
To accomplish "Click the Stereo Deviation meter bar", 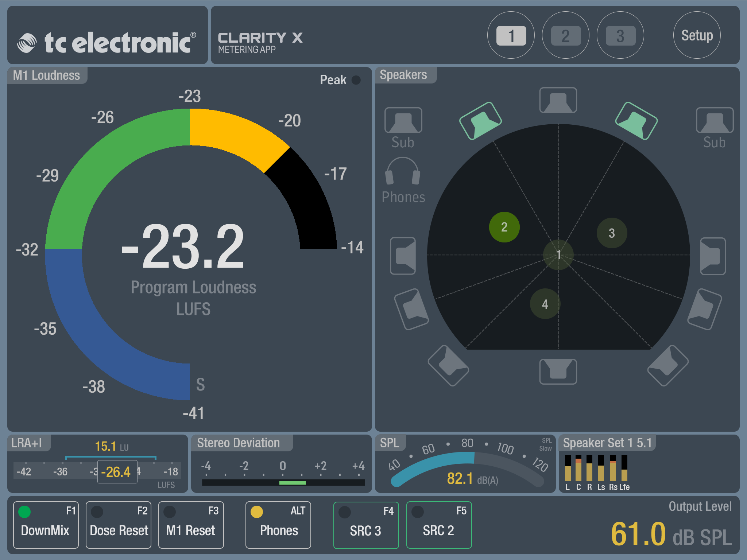I will click(283, 483).
